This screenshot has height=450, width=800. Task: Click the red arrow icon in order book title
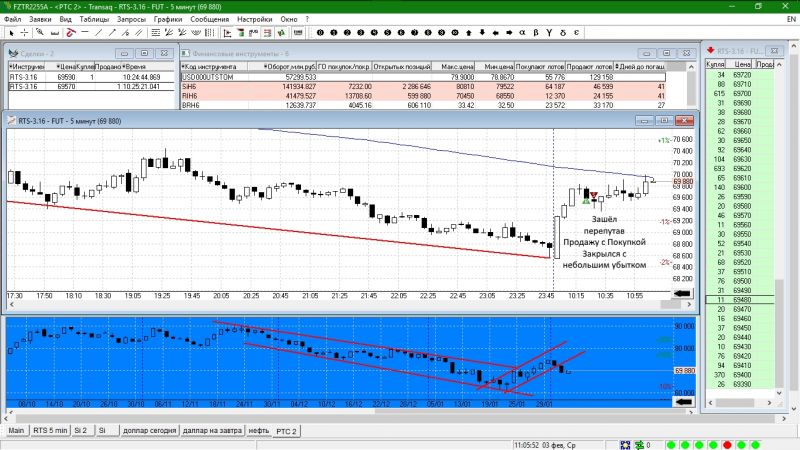pos(710,50)
